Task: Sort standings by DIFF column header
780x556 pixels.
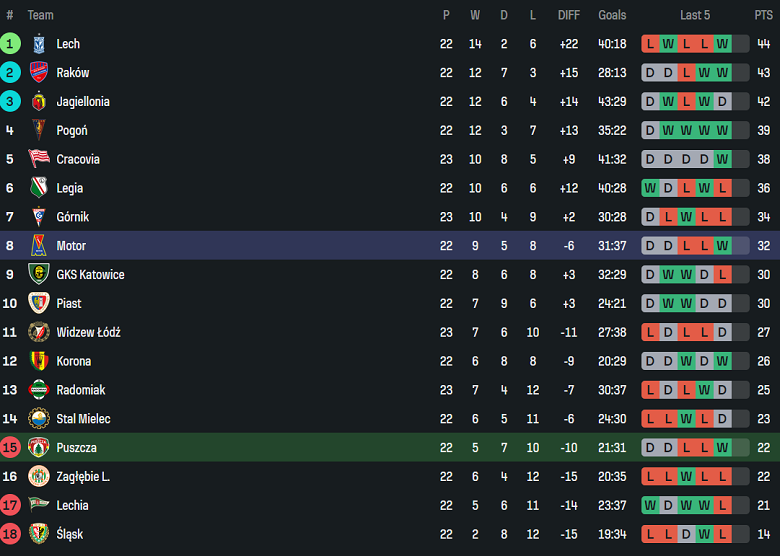Action: click(568, 15)
